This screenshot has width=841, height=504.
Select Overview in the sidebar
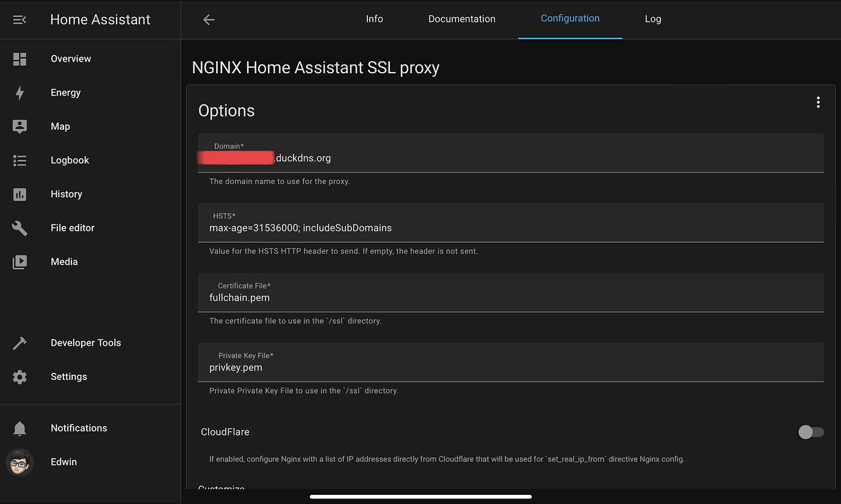pos(71,59)
